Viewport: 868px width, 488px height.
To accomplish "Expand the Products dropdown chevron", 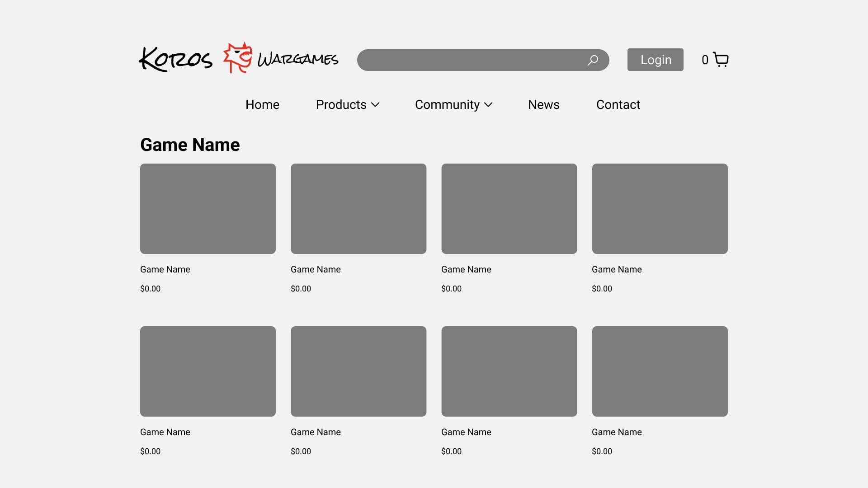I will 375,105.
